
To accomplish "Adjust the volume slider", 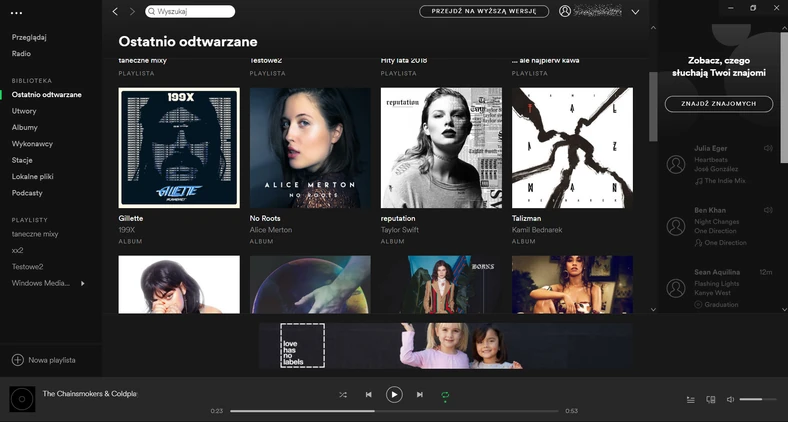I will (758, 399).
